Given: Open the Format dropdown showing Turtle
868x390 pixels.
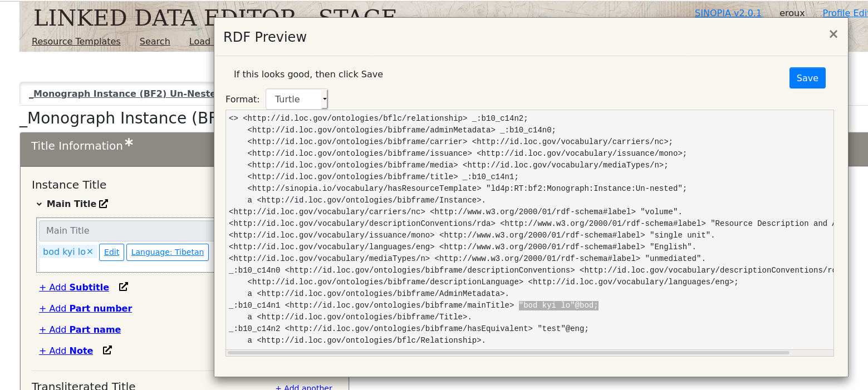Looking at the screenshot, I should tap(296, 98).
